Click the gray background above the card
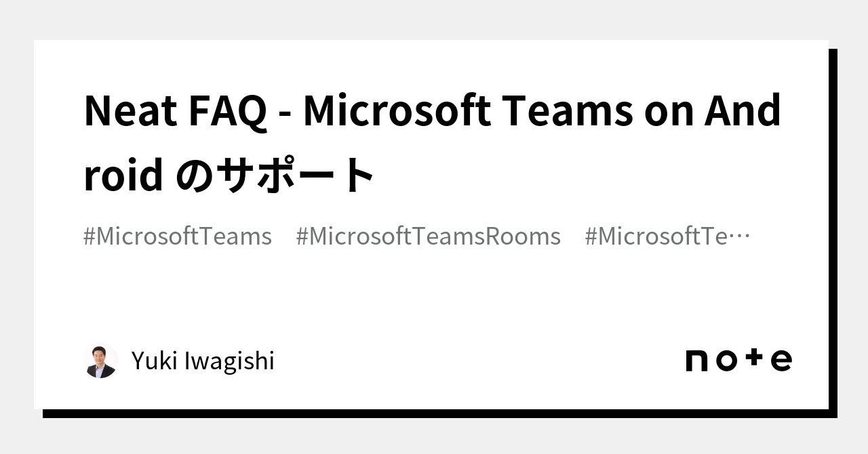This screenshot has height=454, width=868. click(x=434, y=19)
